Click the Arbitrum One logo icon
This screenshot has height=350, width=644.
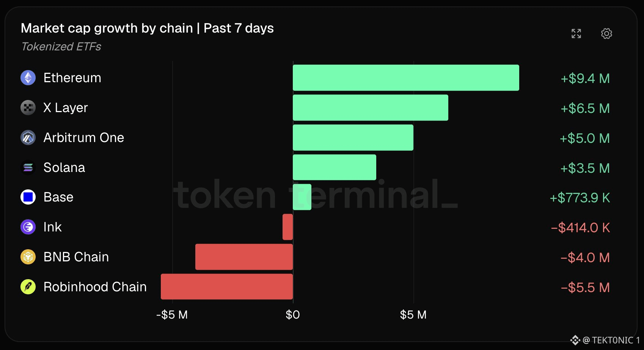[x=28, y=137]
